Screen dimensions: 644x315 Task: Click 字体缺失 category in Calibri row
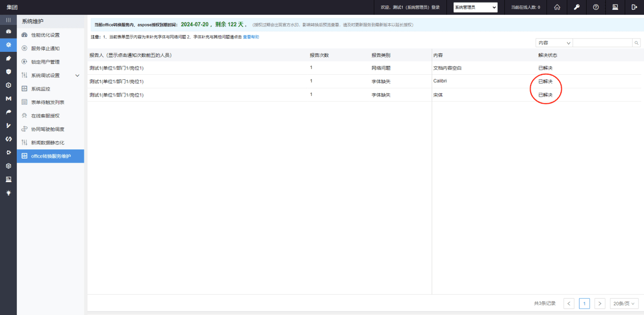[381, 81]
